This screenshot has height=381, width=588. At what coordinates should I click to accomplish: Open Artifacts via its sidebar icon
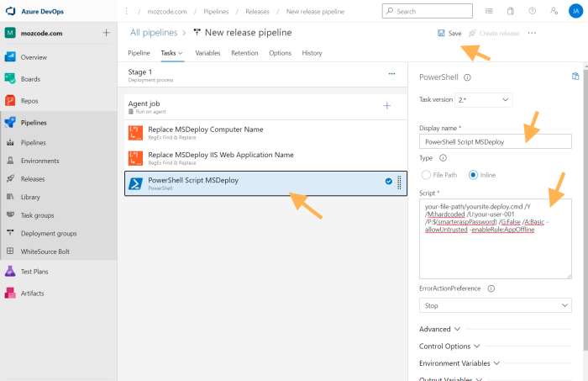pos(10,294)
